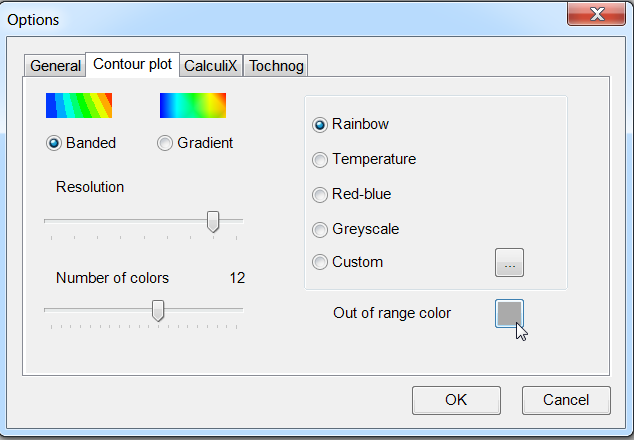Close the Options dialog window

tap(596, 14)
